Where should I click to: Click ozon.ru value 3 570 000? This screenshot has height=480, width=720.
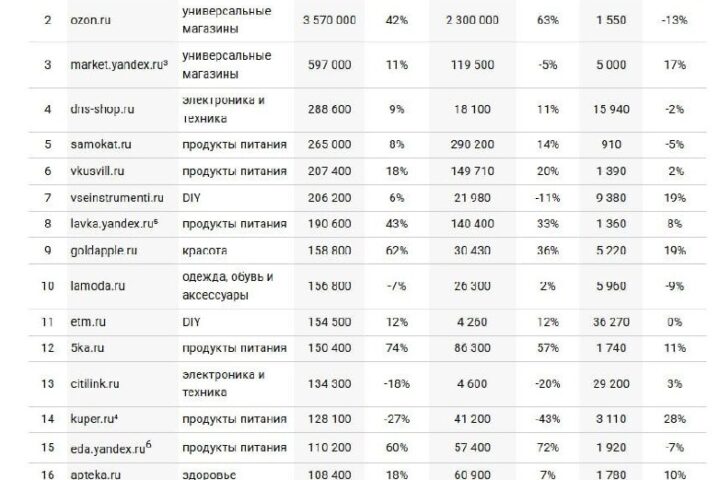329,20
